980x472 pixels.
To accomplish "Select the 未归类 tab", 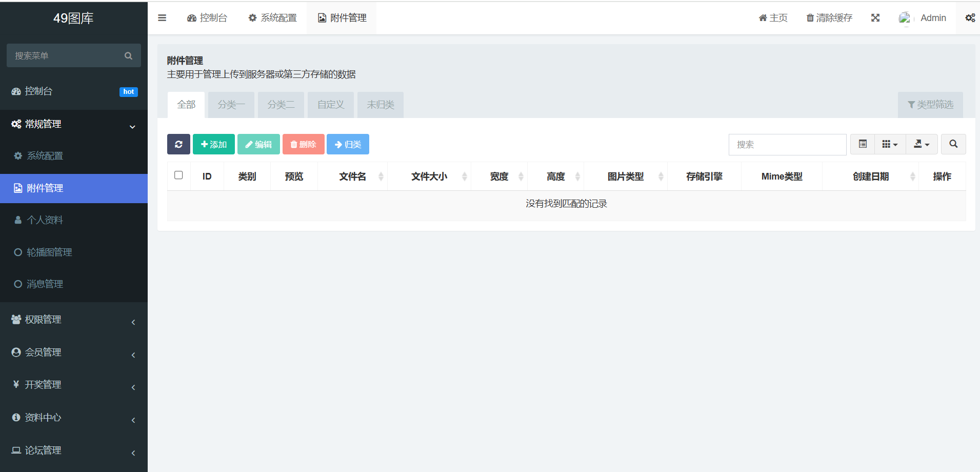I will pyautogui.click(x=380, y=105).
